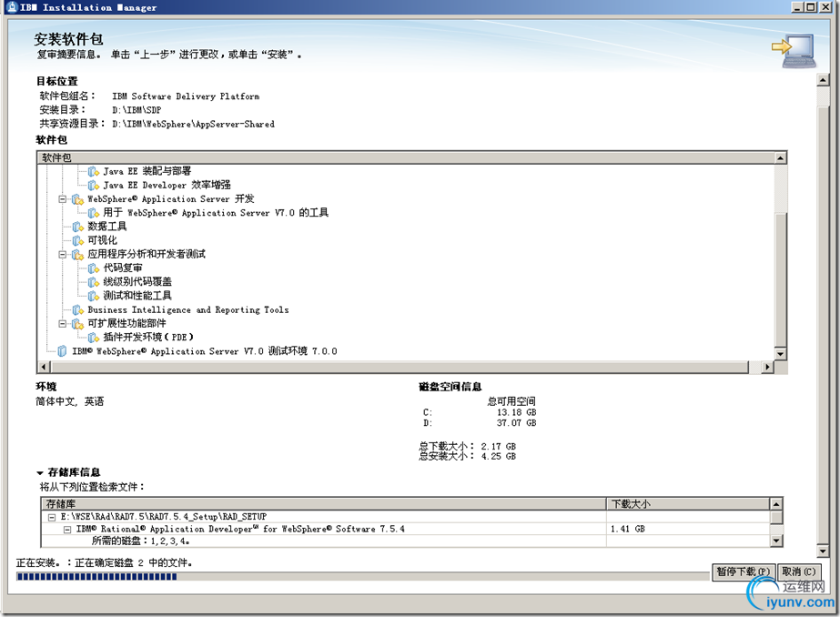Click the 简体中文, 英语 language text
This screenshot has width=840, height=617.
pos(70,401)
